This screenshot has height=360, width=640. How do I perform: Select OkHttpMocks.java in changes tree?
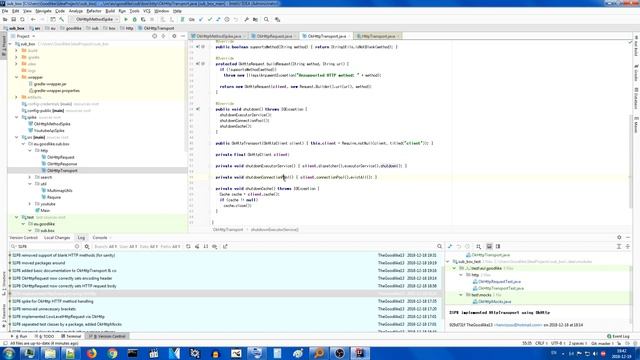tap(494, 302)
